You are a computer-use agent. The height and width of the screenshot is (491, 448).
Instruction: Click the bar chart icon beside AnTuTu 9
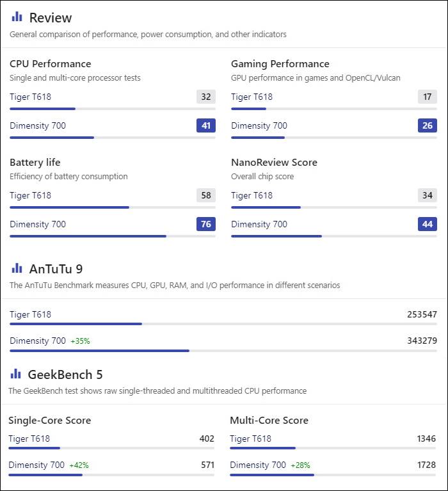[x=17, y=268]
